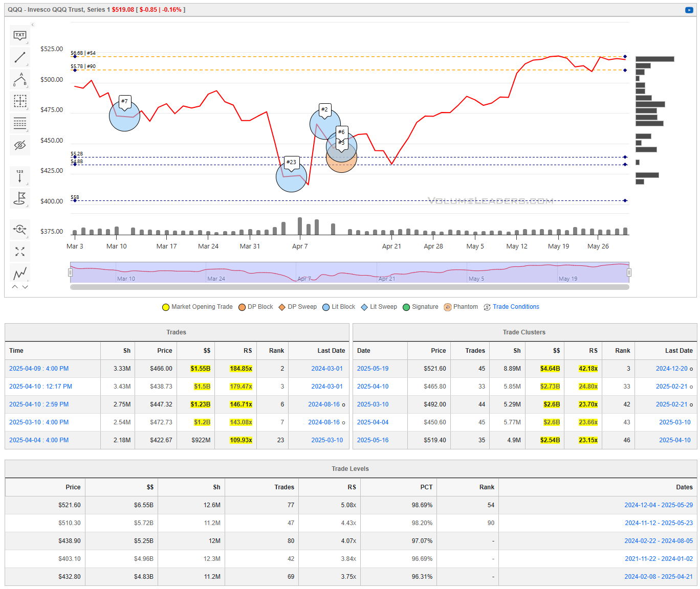
Task: Click the $1.55B highlighted trade value
Action: 200,369
